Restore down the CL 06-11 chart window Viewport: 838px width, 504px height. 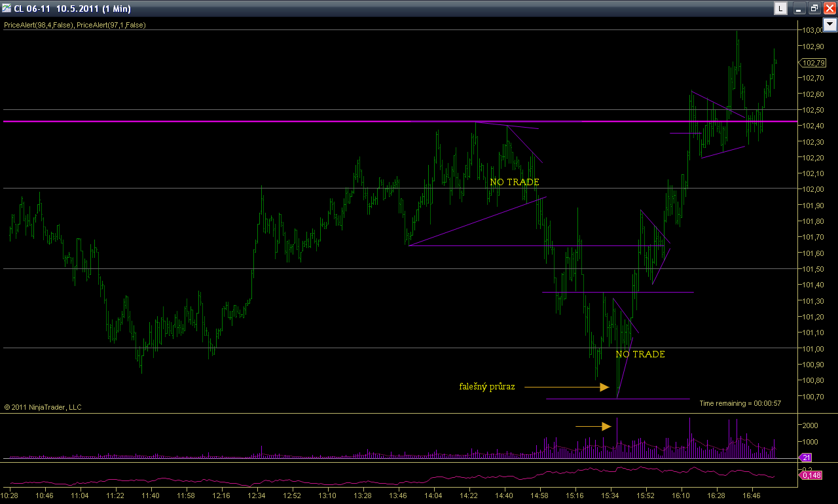tap(814, 9)
